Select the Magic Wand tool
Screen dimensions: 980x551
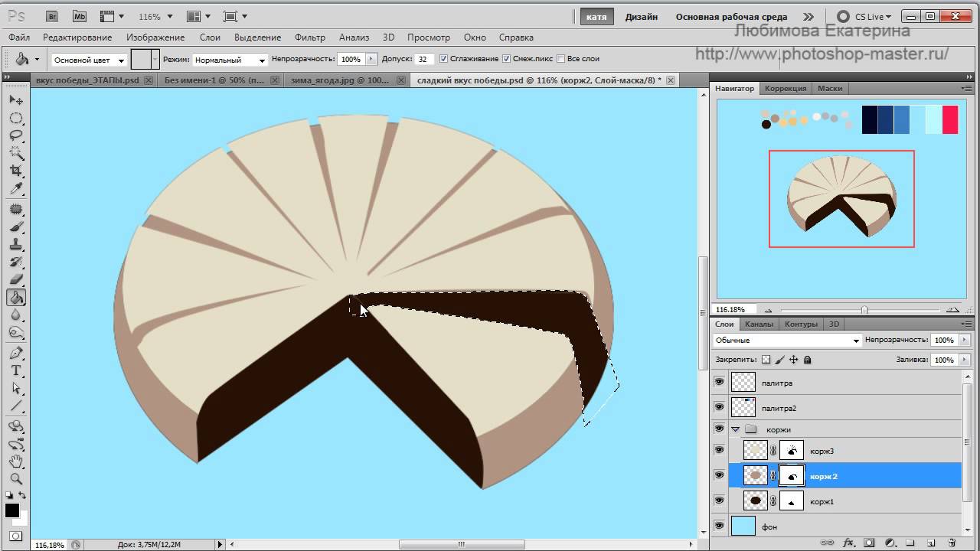(16, 153)
